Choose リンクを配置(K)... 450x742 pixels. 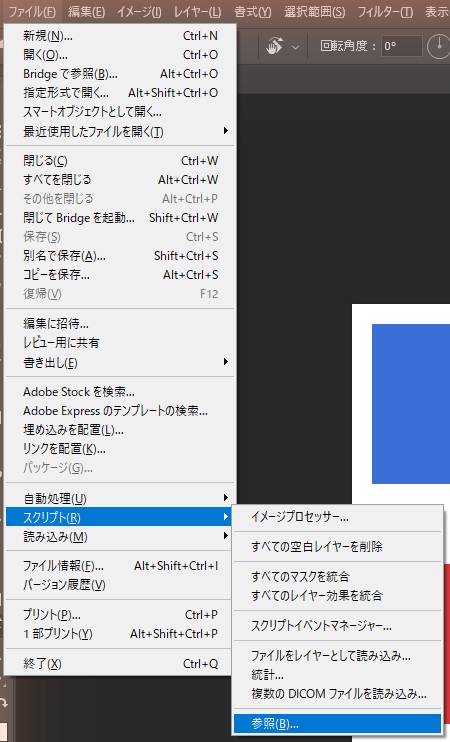tap(120, 449)
